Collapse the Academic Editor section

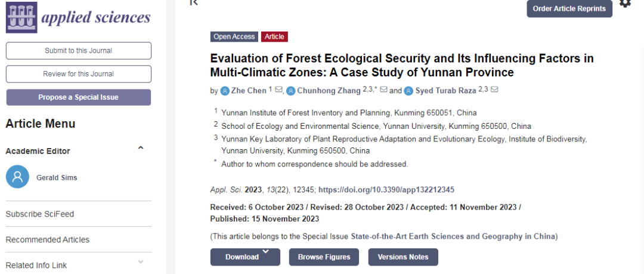141,148
